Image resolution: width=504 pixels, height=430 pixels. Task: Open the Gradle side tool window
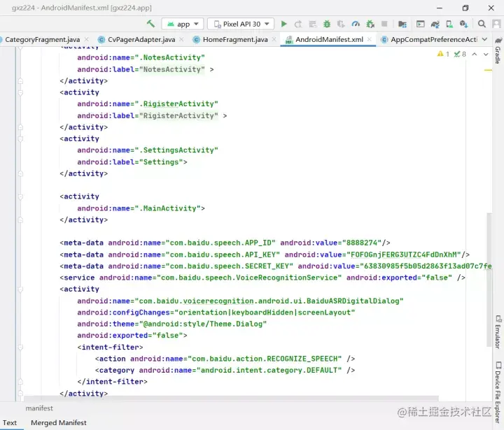(x=498, y=51)
